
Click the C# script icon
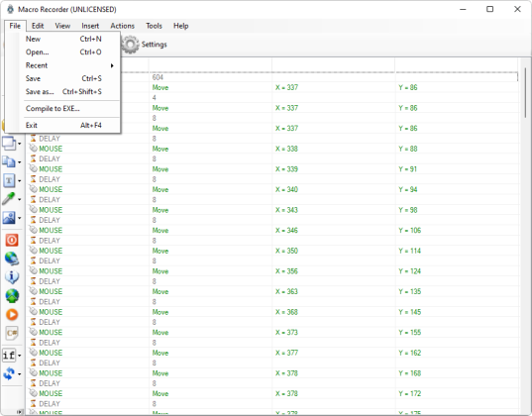click(x=12, y=333)
